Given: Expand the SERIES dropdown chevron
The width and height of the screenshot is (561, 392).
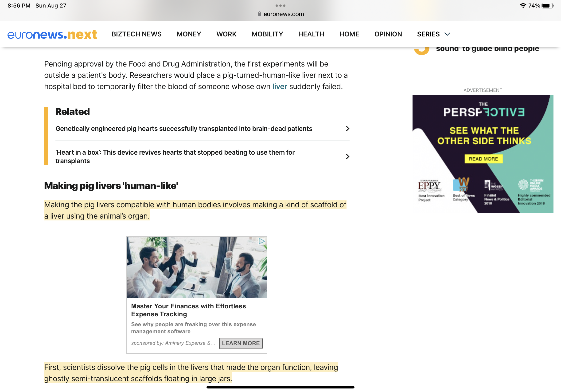Looking at the screenshot, I should click(447, 34).
